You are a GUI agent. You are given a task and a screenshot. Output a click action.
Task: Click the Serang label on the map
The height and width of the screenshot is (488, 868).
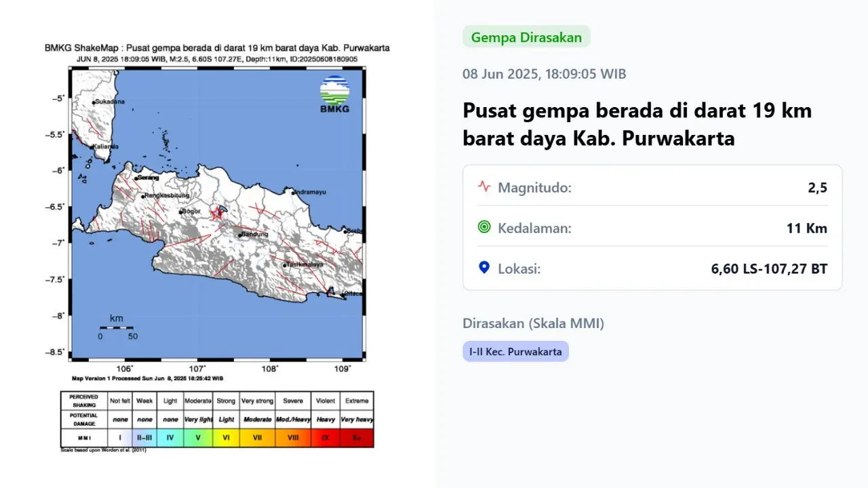[149, 178]
